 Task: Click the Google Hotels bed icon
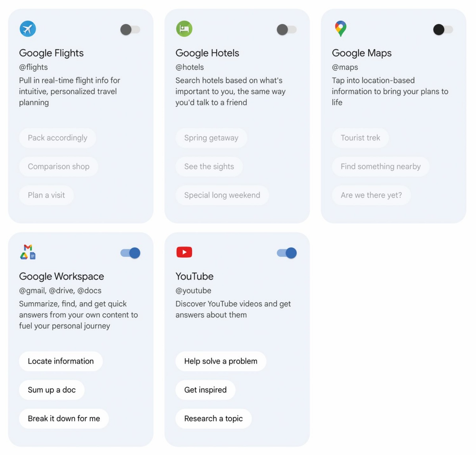(184, 29)
